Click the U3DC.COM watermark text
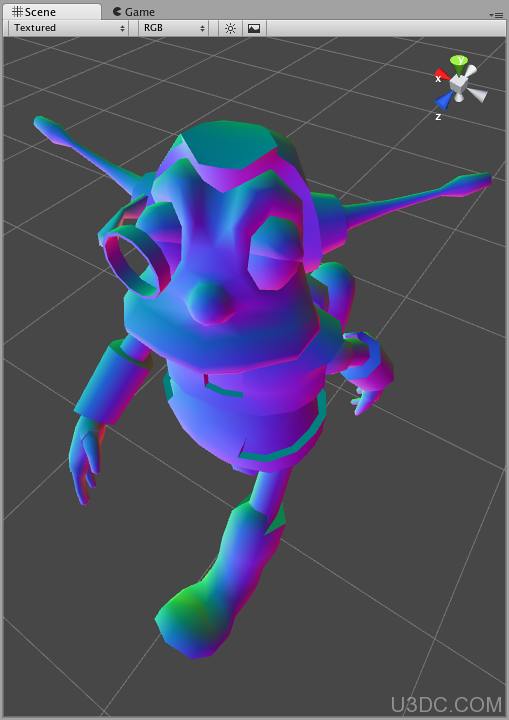The image size is (509, 720). (x=447, y=704)
